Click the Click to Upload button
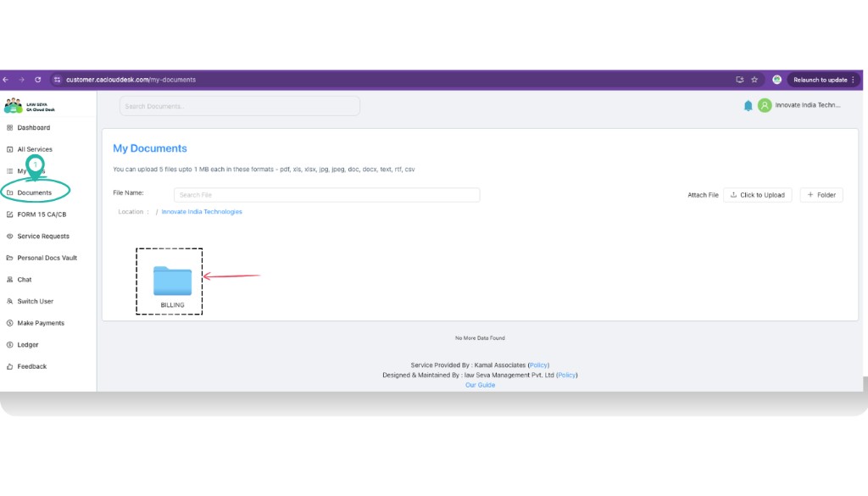Image resolution: width=868 pixels, height=496 pixels. coord(757,194)
